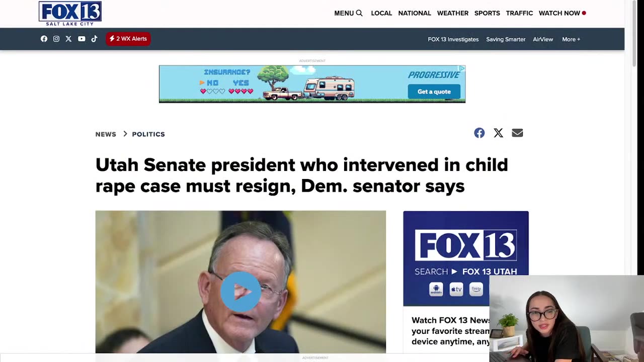Viewport: 644px width, 362px height.
Task: Click the Progressive Get a quote button
Action: (434, 92)
